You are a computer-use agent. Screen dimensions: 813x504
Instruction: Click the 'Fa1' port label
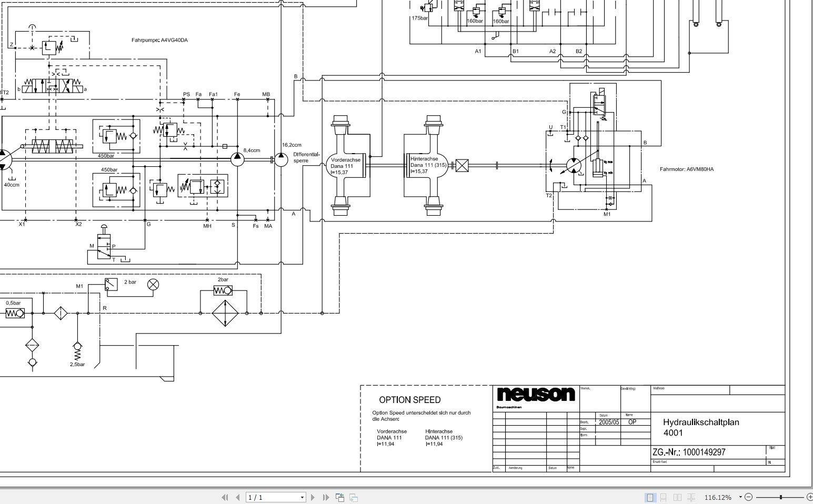click(213, 95)
